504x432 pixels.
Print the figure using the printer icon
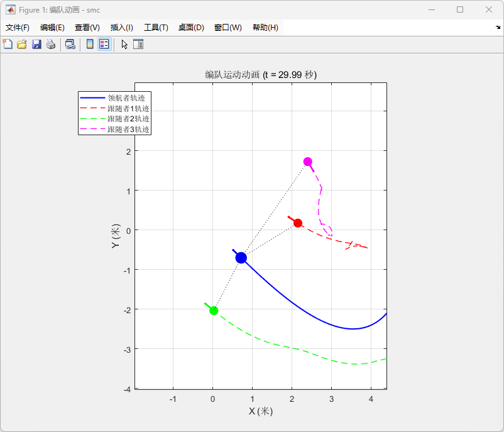click(51, 44)
